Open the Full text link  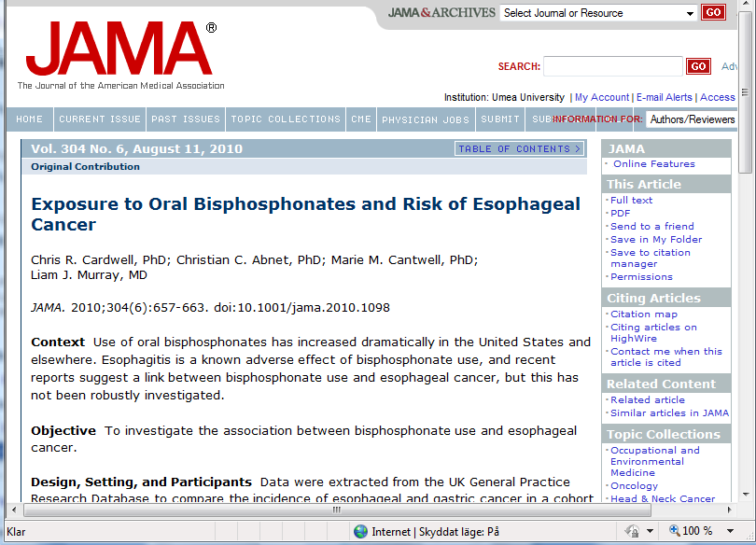point(631,200)
